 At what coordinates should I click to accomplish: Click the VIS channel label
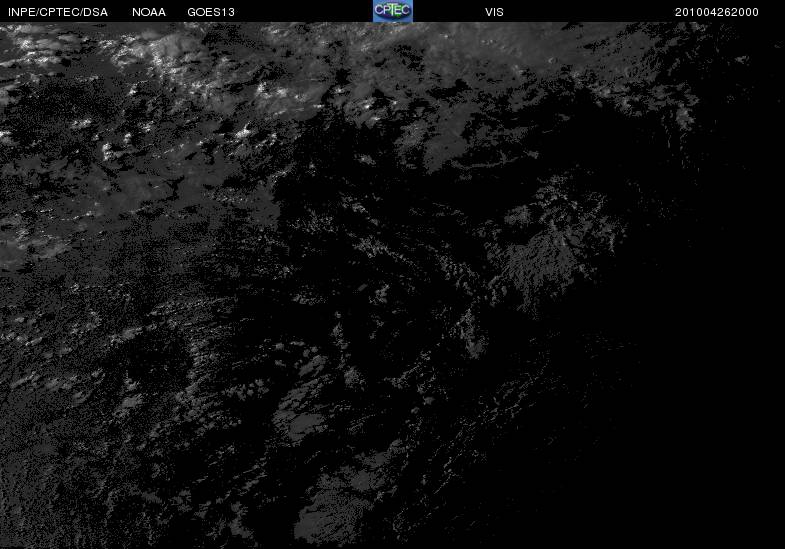[494, 13]
